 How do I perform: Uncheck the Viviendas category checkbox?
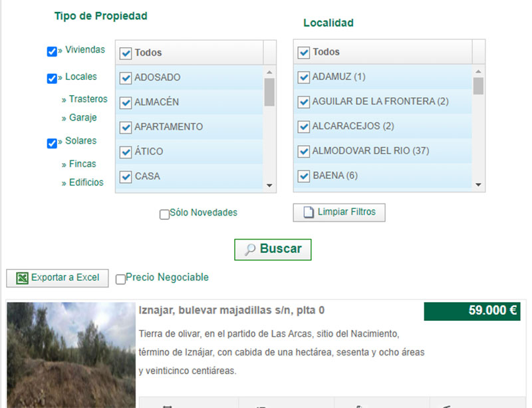click(x=52, y=51)
